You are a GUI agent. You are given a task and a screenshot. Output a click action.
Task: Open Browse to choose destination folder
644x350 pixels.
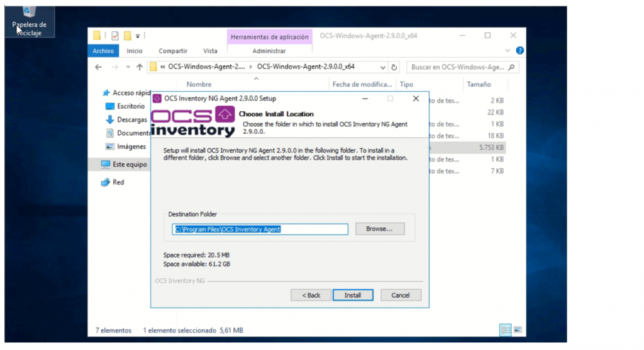(x=379, y=229)
